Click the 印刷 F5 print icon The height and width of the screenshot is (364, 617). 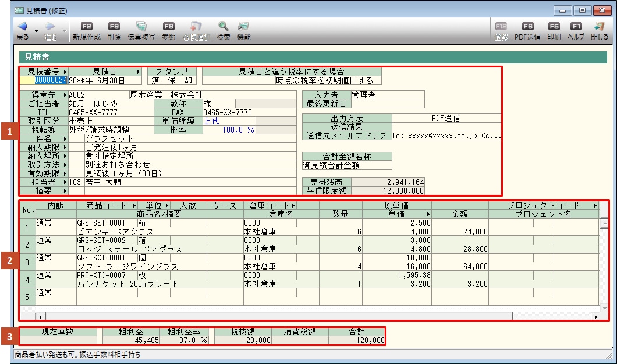click(x=554, y=27)
